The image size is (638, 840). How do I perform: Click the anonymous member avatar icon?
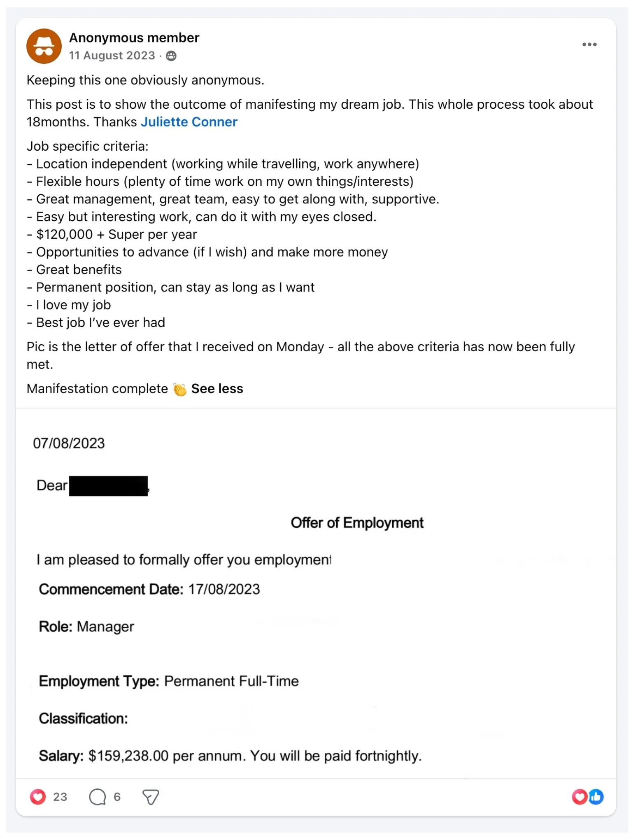pos(44,46)
